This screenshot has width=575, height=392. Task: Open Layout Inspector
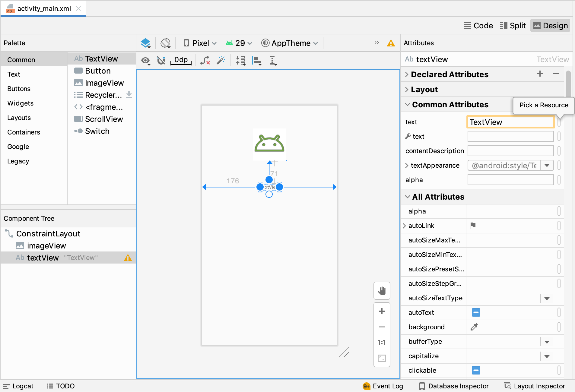[x=534, y=386]
